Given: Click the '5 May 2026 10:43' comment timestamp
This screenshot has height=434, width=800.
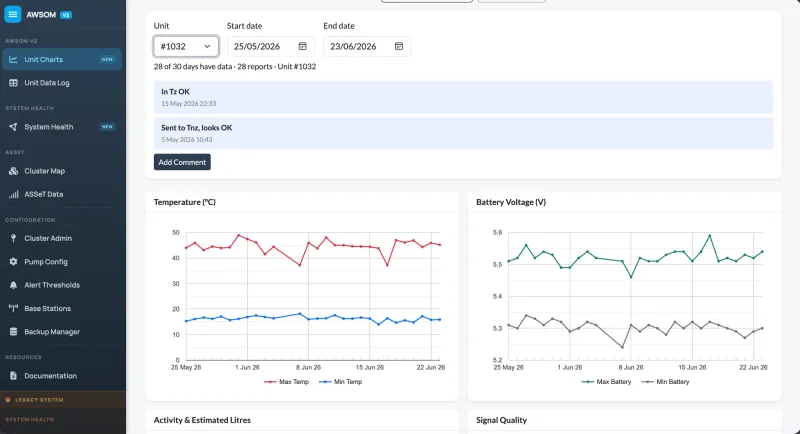Looking at the screenshot, I should [187, 139].
